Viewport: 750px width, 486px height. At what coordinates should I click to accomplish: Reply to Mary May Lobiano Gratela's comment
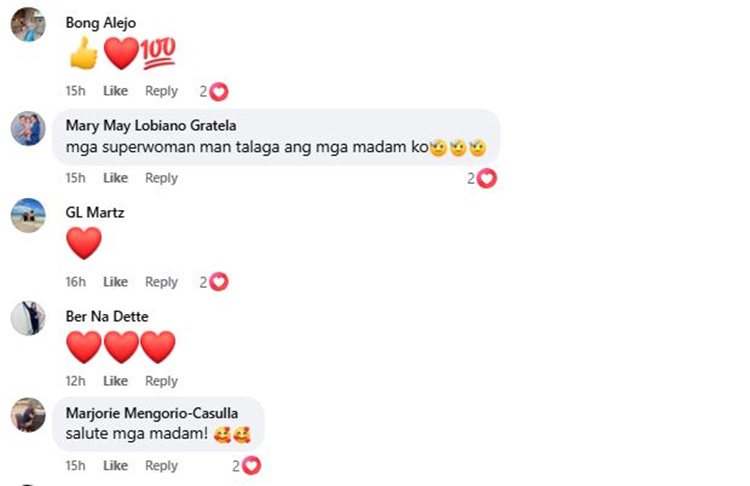pyautogui.click(x=161, y=178)
